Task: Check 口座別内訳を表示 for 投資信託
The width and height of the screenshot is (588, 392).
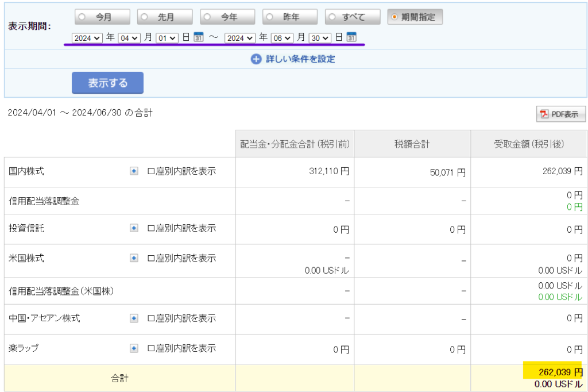Action: 152,229
